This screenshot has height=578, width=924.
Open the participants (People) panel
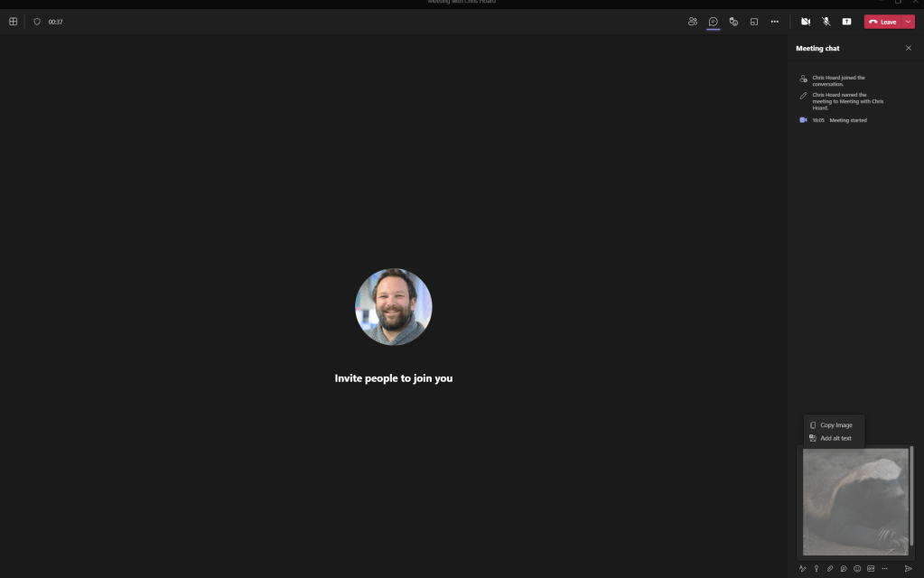click(x=693, y=22)
